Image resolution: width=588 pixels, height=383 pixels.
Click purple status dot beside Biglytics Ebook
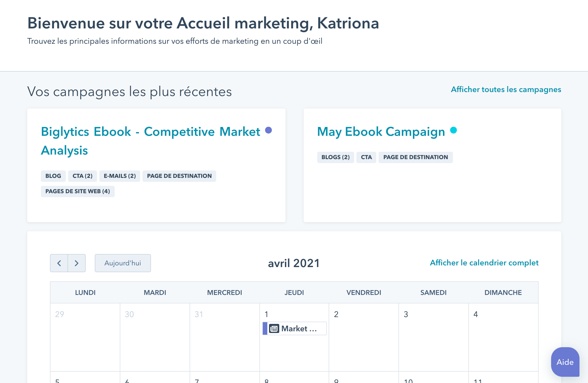pos(268,130)
